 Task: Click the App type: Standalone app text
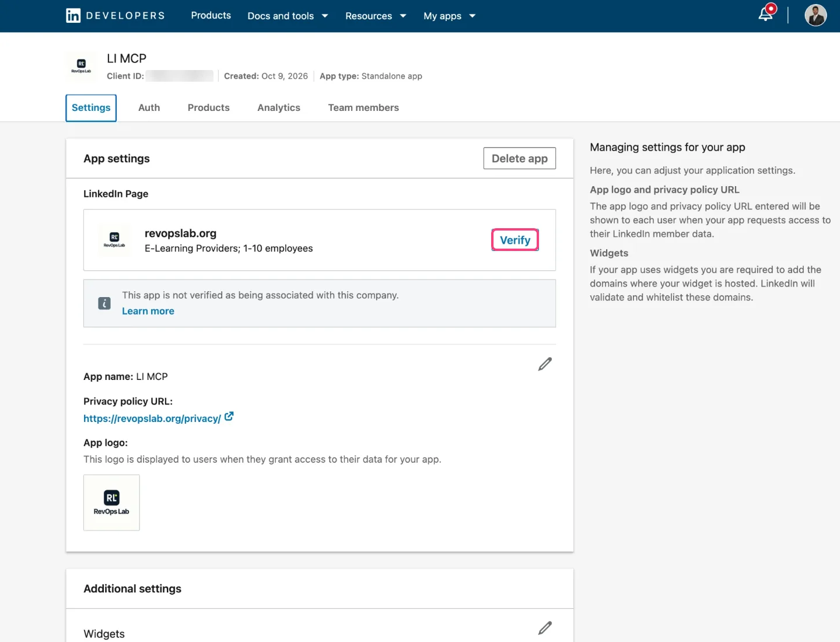point(371,76)
